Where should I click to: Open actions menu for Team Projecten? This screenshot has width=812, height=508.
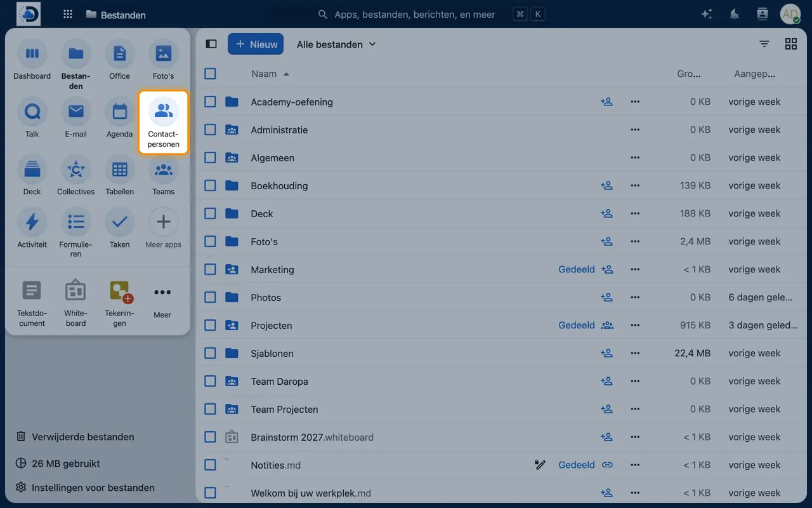pos(635,409)
